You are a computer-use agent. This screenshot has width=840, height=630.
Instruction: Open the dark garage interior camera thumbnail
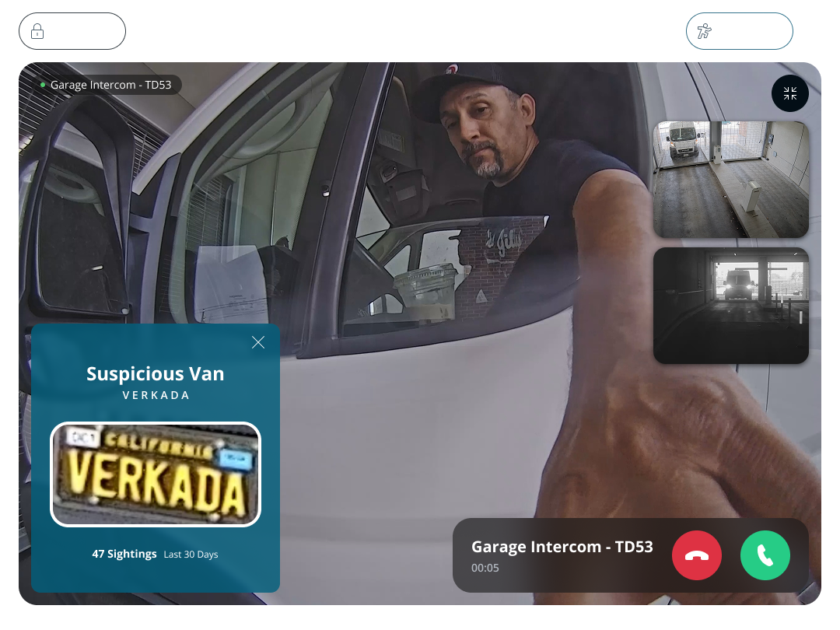pos(730,306)
